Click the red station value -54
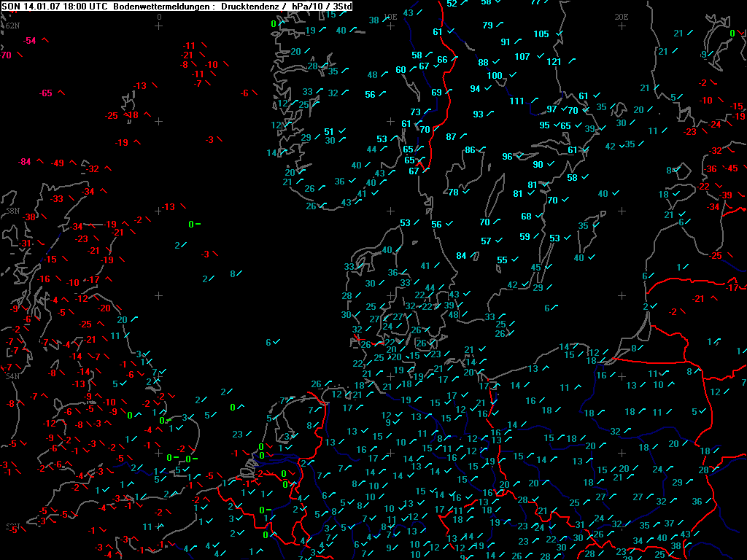This screenshot has height=560, width=747. point(29,41)
